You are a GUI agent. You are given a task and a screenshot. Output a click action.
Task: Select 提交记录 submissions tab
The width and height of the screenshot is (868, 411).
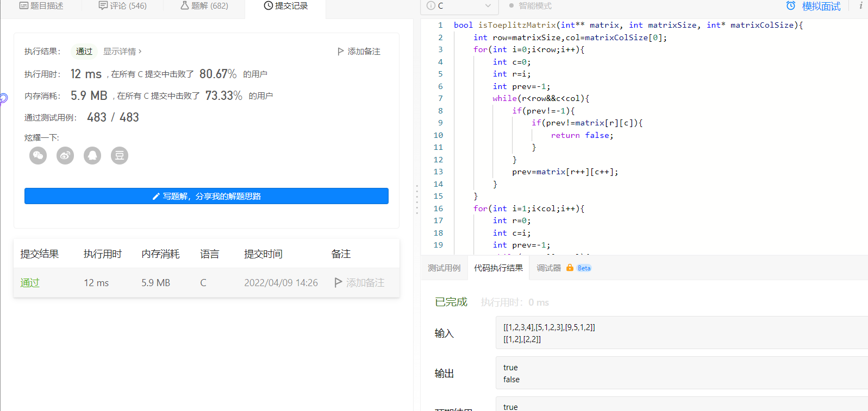point(286,5)
